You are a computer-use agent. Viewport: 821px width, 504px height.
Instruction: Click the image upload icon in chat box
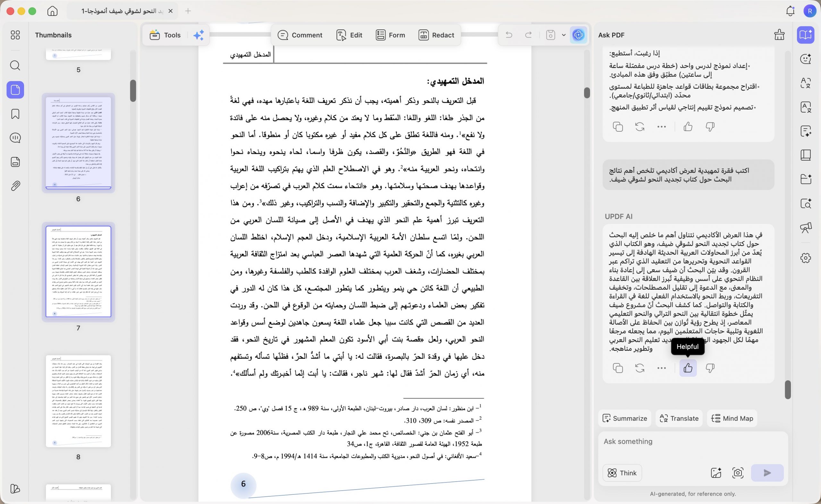coord(716,473)
